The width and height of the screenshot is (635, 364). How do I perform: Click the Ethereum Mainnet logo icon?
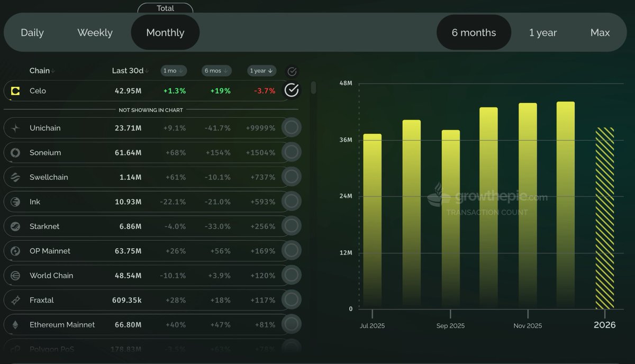(x=15, y=325)
